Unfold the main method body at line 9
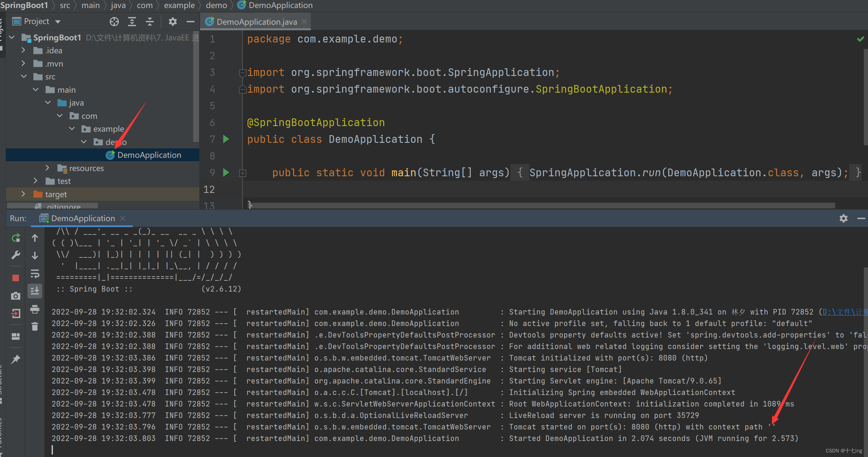Screen dimensions: 868x457 (x=243, y=173)
